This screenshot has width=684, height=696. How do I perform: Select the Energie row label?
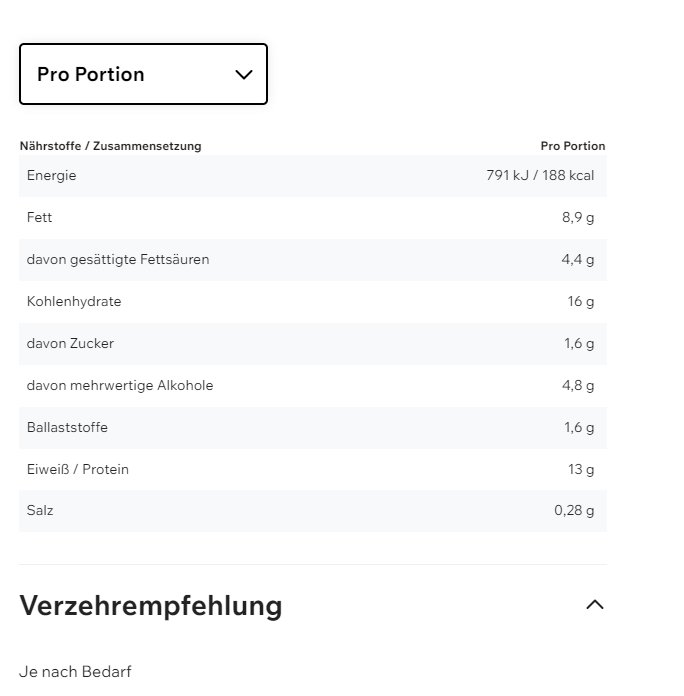52,176
